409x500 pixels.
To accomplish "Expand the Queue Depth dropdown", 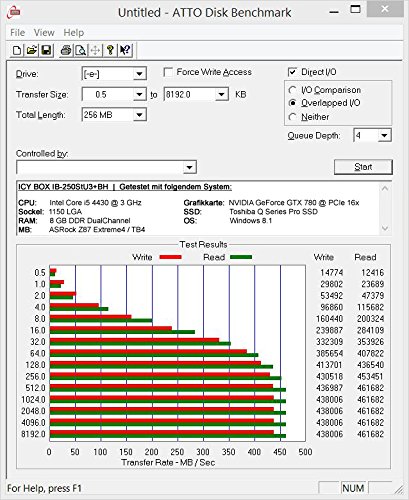I will coord(384,135).
